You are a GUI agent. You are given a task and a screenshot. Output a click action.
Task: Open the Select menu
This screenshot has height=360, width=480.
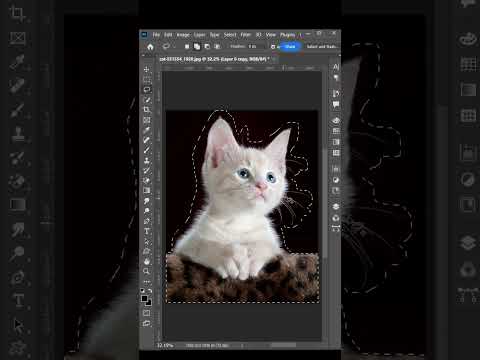tap(230, 35)
